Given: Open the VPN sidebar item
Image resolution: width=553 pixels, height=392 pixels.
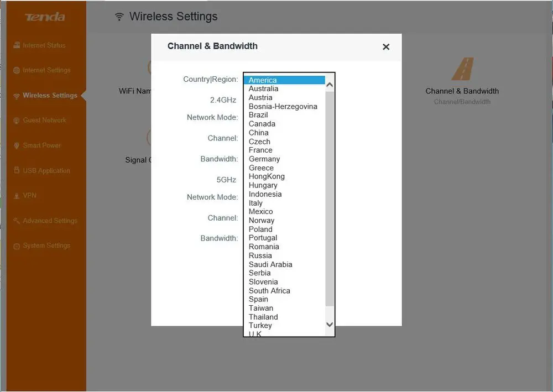Looking at the screenshot, I should point(29,196).
